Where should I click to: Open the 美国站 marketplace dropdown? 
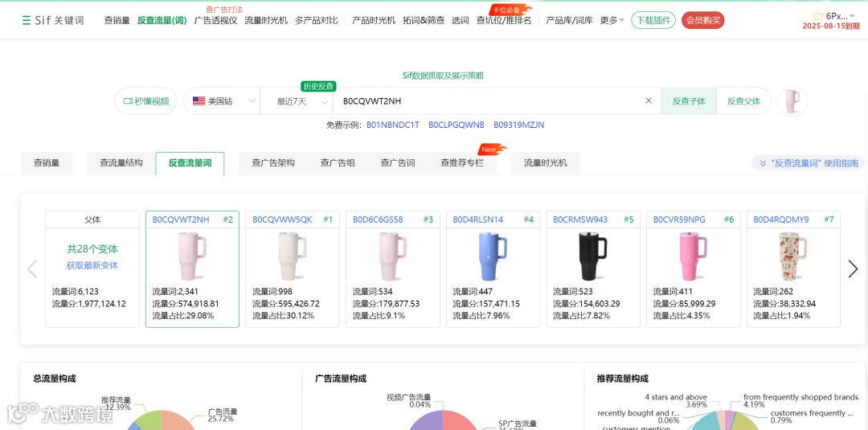click(x=223, y=101)
